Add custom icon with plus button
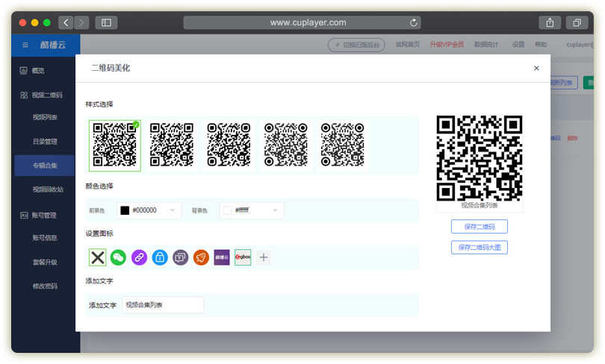The image size is (605, 364). coord(264,257)
